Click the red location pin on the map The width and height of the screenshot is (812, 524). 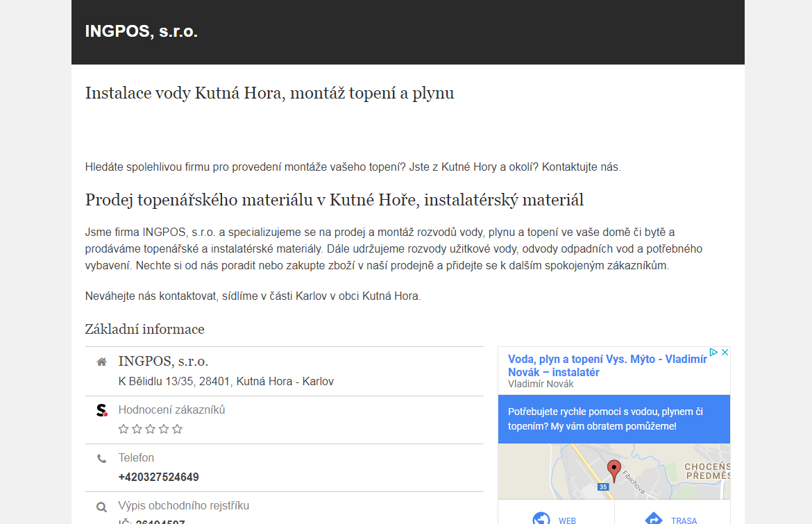tap(614, 471)
